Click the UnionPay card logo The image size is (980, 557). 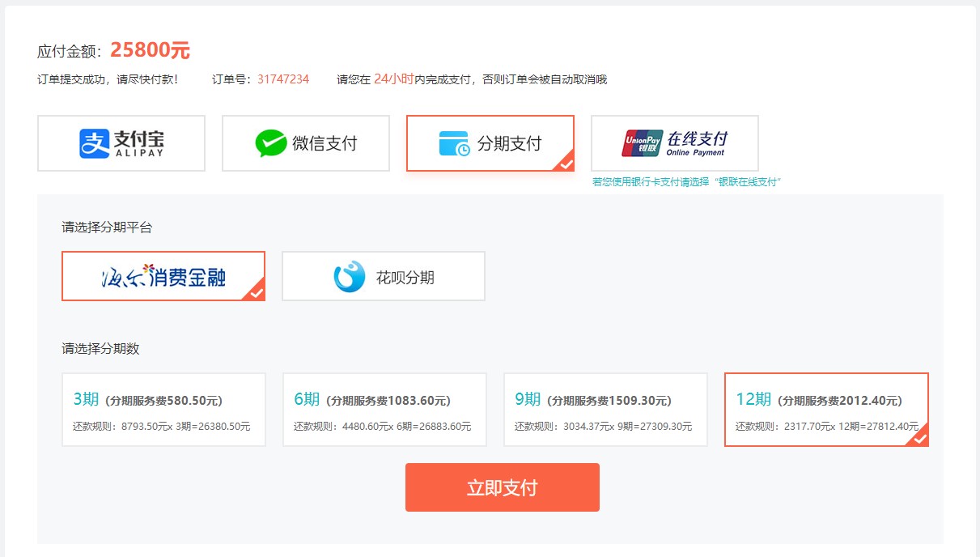[641, 143]
